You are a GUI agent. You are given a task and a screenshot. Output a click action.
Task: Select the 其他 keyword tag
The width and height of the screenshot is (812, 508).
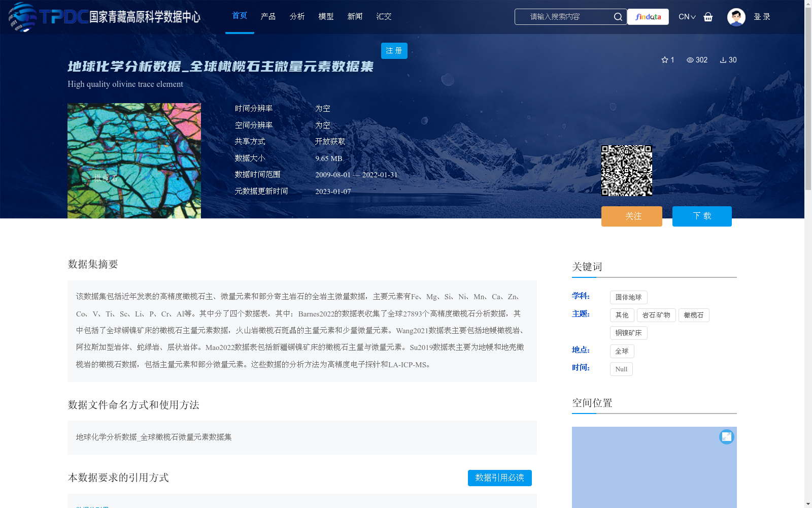coord(622,315)
